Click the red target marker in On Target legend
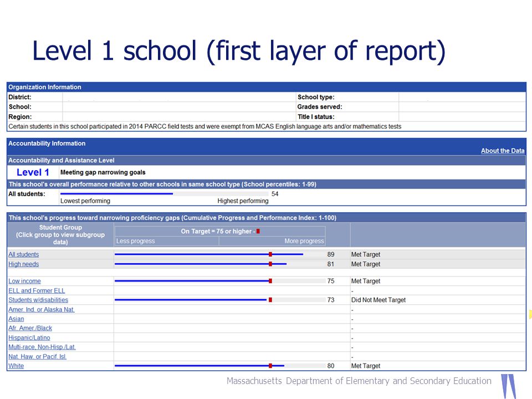Image resolution: width=532 pixels, height=399 pixels. tap(258, 232)
